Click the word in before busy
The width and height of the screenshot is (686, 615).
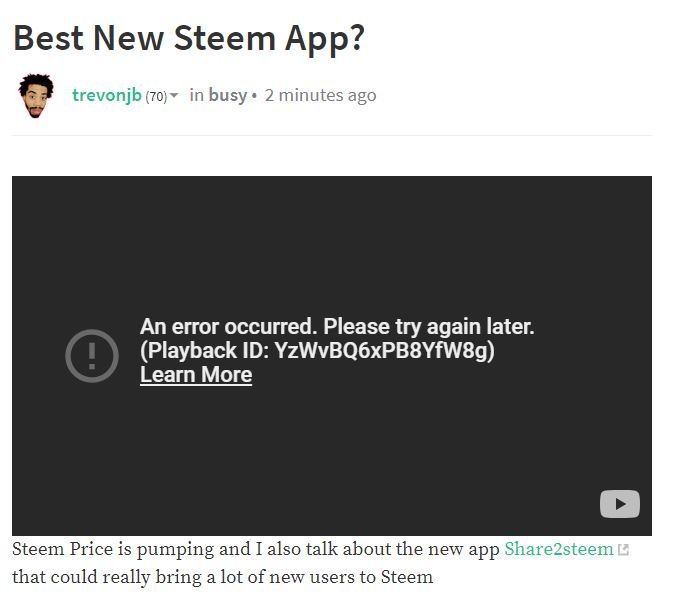[196, 95]
